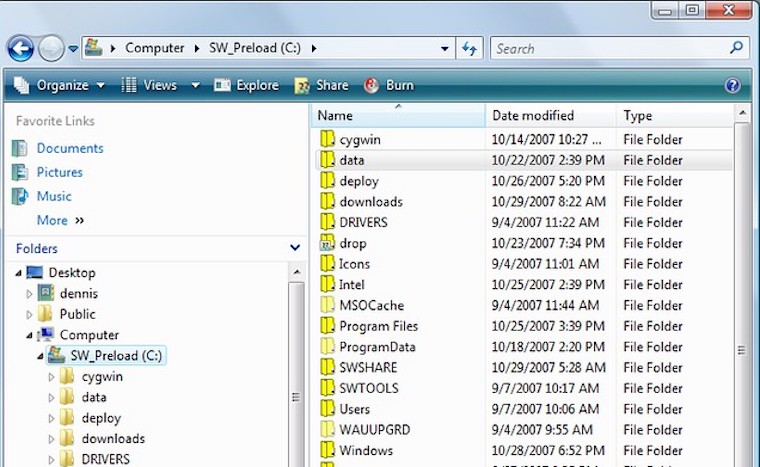Select the Icons folder icon in file list
Viewport: 760px width, 467px height.
(327, 263)
